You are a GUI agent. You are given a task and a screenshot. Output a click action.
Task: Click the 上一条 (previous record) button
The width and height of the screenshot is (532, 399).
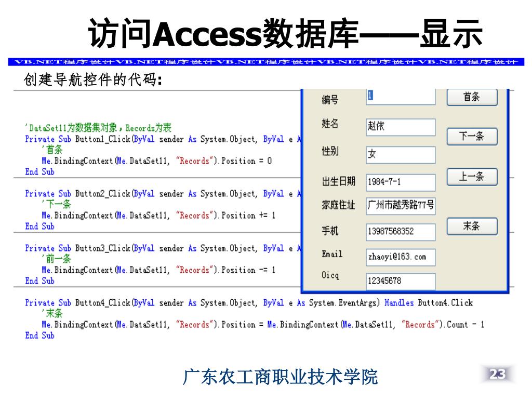point(472,177)
